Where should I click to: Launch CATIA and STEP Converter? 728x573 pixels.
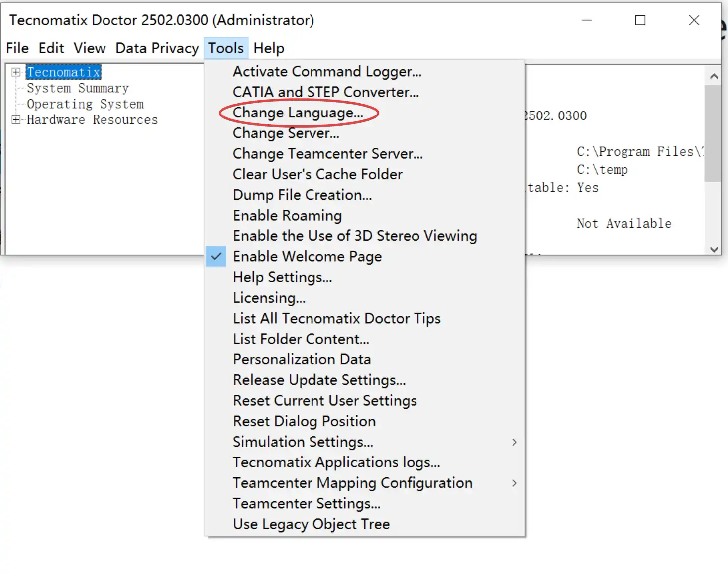tap(365, 92)
